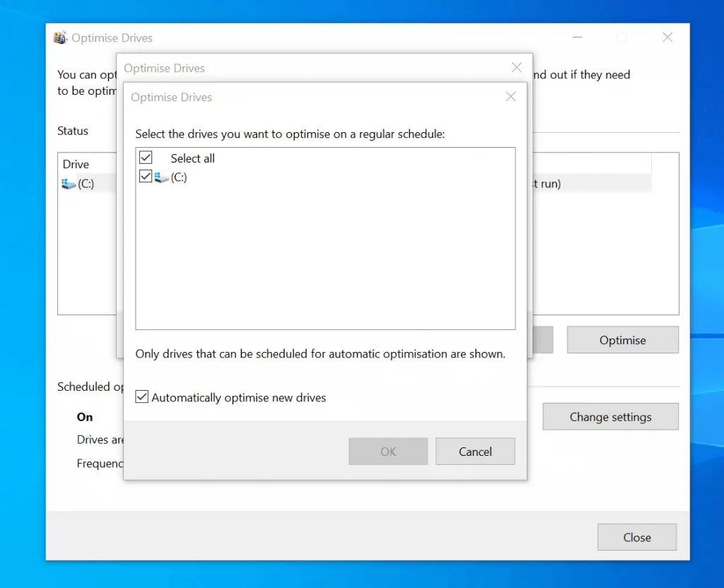The height and width of the screenshot is (588, 724).
Task: Click the front dialog's title bar
Action: pos(318,97)
